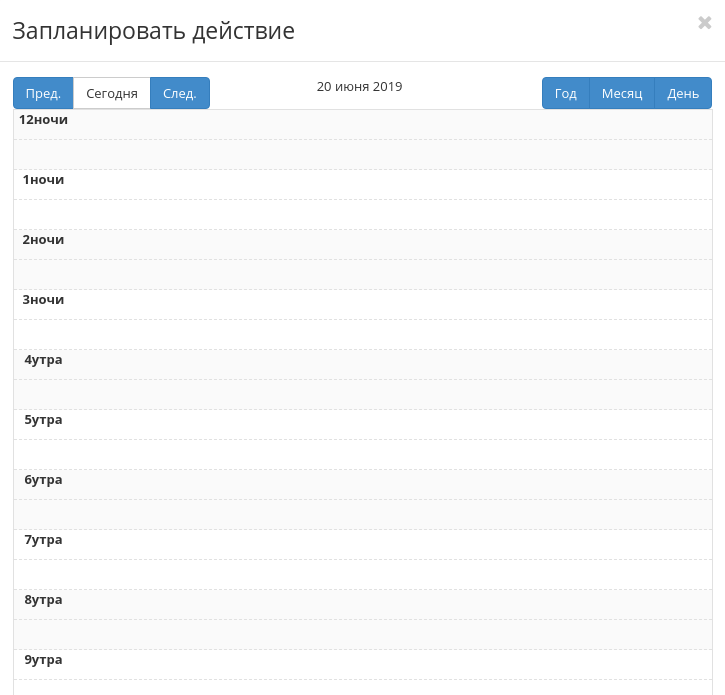This screenshot has height=695, width=725.
Task: Go to previous day with Пред. button
Action: click(x=43, y=93)
